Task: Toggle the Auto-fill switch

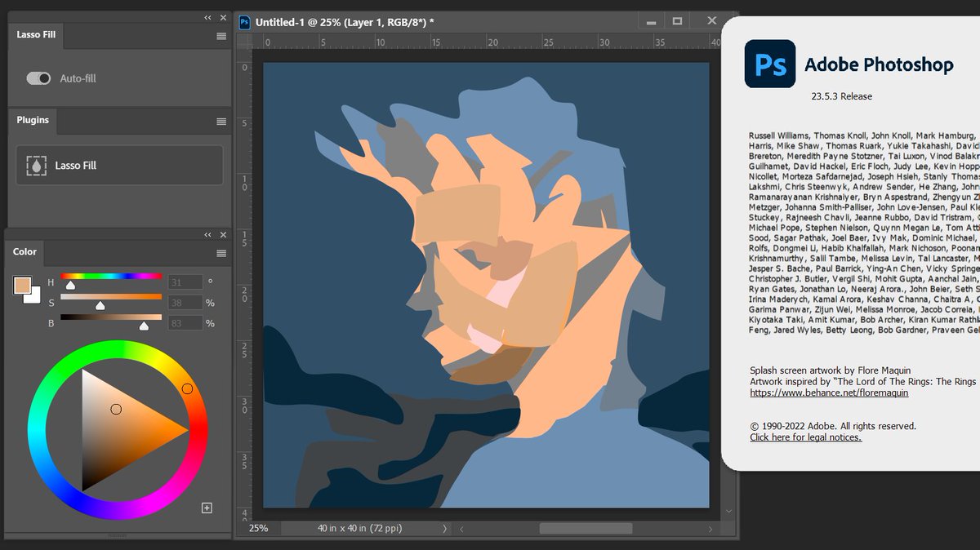Action: click(x=38, y=78)
